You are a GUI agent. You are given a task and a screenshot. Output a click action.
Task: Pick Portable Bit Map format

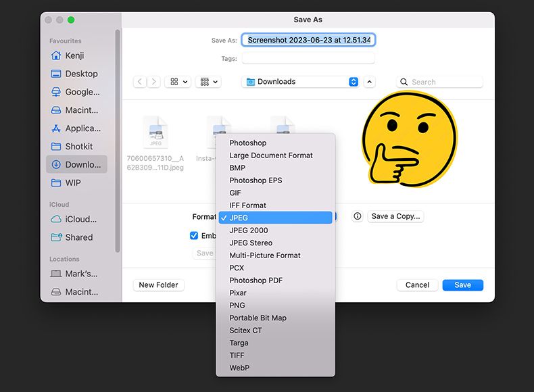[x=275, y=318]
